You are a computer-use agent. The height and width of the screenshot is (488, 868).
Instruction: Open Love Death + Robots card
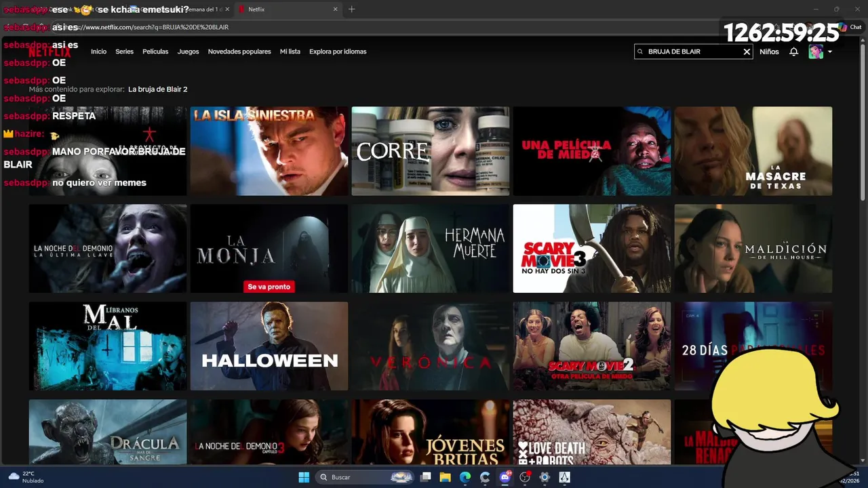tap(592, 432)
